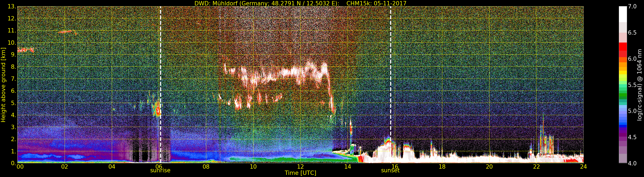
Task: Click the 12 hour tick label on the time axis
Action: point(300,167)
